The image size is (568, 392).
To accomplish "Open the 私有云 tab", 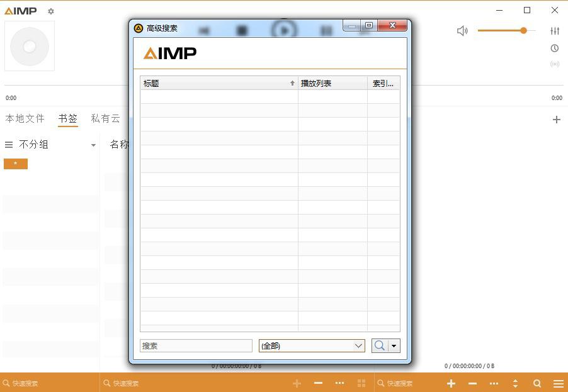I will (x=105, y=118).
